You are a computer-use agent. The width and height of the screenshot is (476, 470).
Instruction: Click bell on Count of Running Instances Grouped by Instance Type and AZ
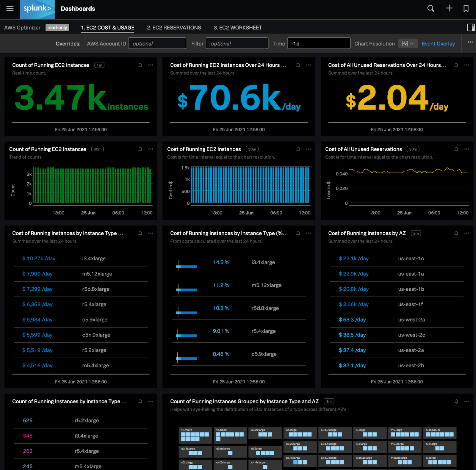(456, 402)
